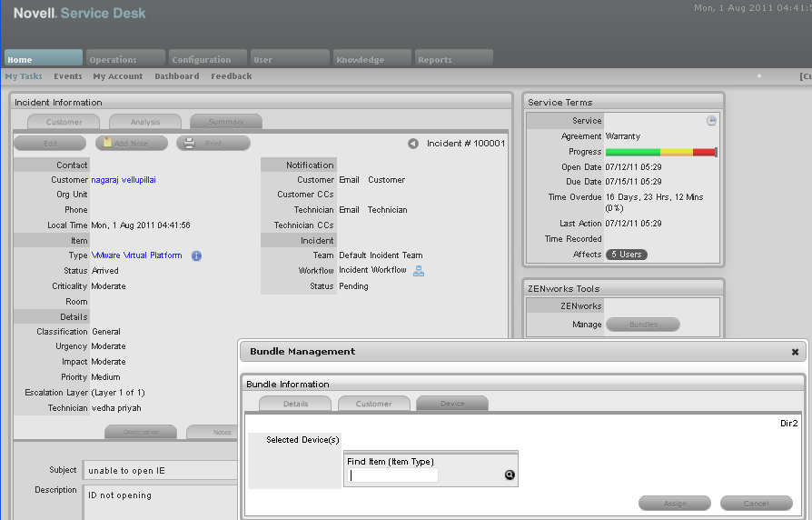Screen dimensions: 812x520
Task: Click technician name 'vedha priyah'
Action: pyautogui.click(x=116, y=408)
